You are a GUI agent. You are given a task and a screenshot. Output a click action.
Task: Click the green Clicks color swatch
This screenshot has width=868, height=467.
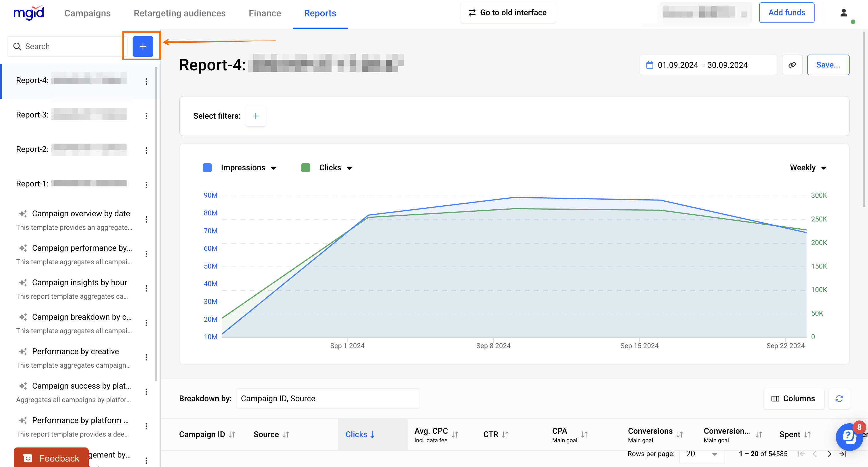(x=305, y=167)
